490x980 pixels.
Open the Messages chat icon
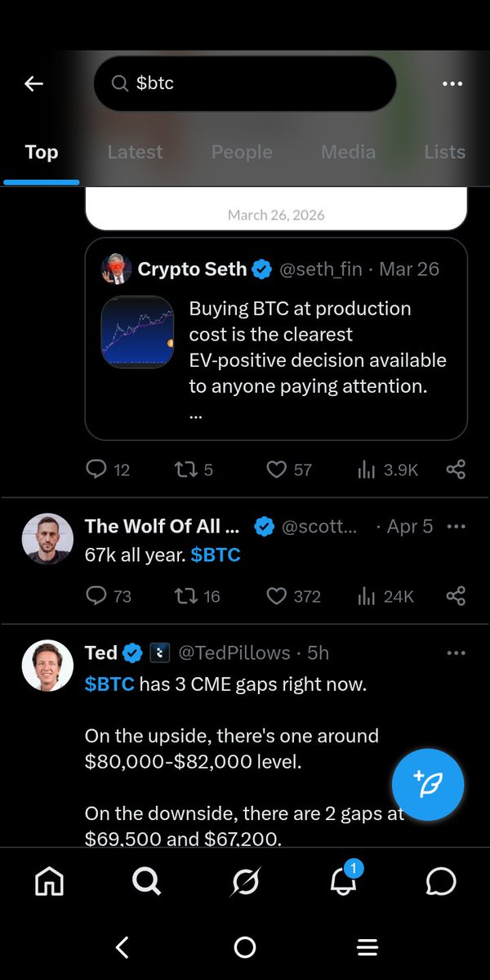click(441, 882)
